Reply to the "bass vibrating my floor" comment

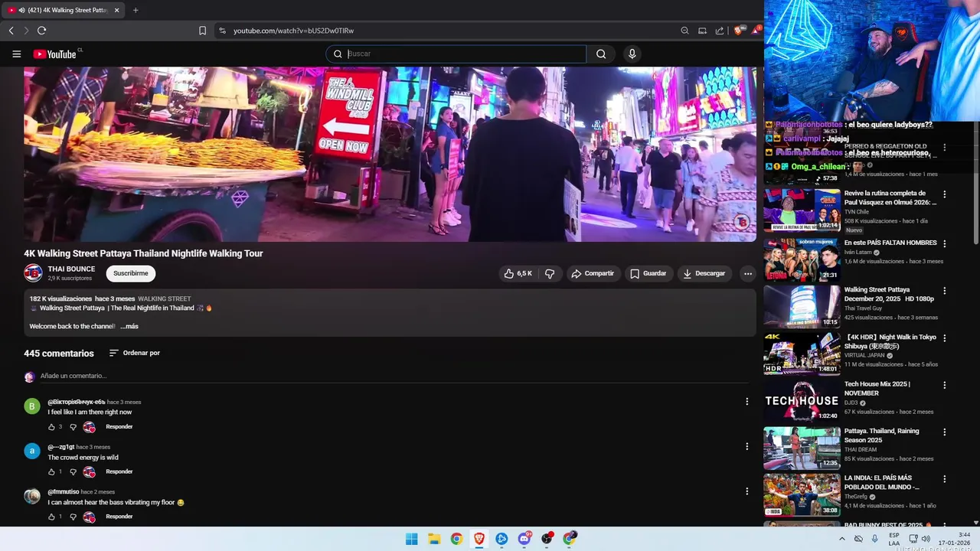[x=119, y=517]
